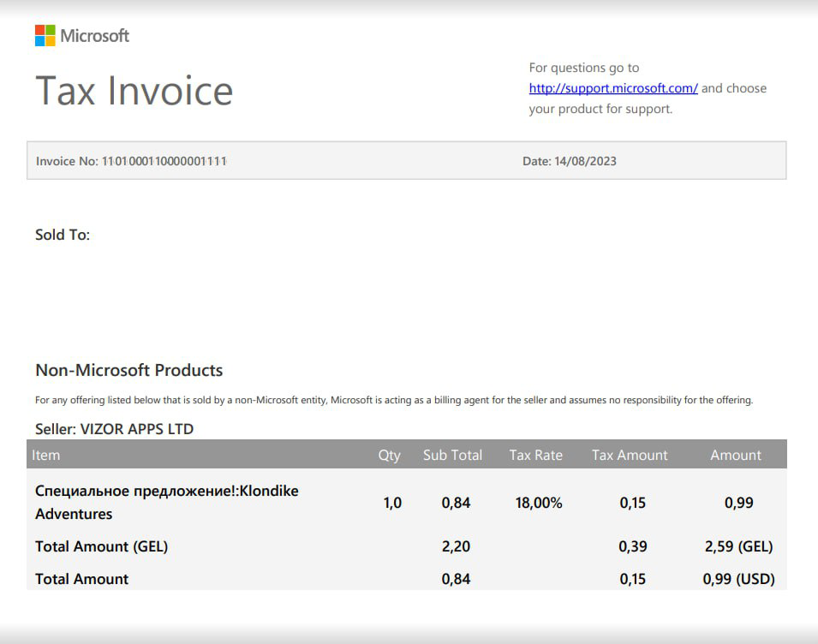Click the Item column header
This screenshot has height=644, width=818.
coord(46,455)
